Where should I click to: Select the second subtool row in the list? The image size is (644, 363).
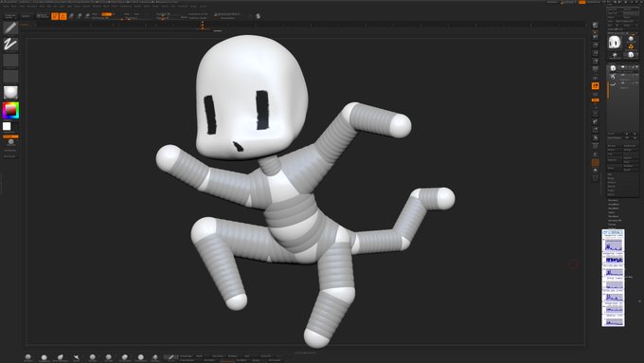click(623, 76)
